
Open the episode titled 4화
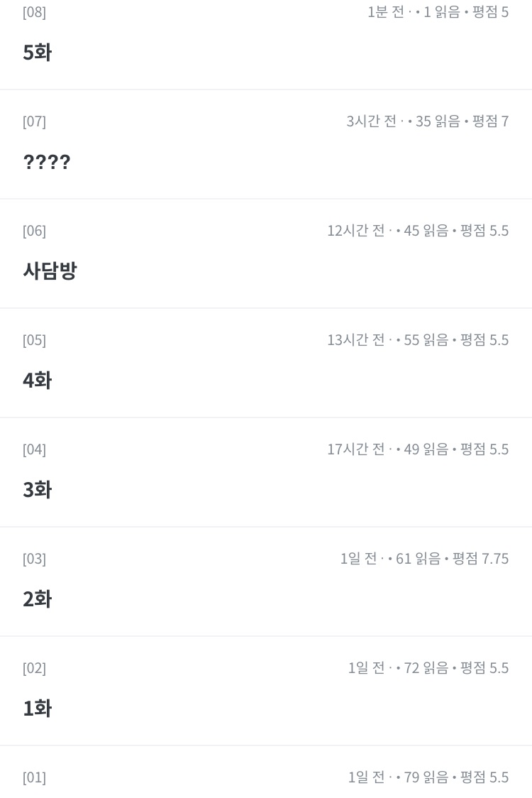point(37,380)
